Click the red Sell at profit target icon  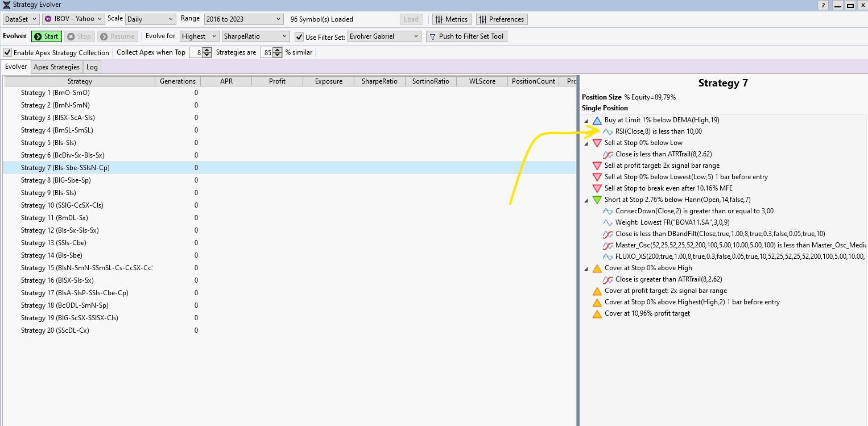click(597, 166)
